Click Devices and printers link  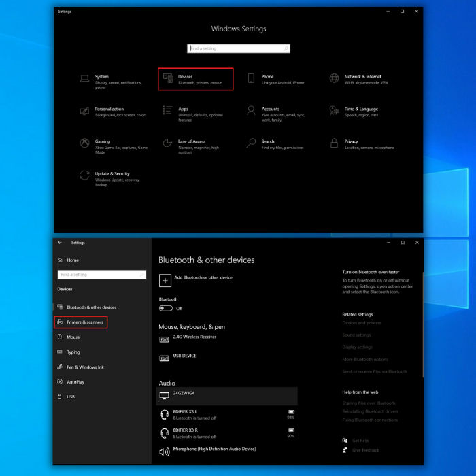click(x=362, y=323)
